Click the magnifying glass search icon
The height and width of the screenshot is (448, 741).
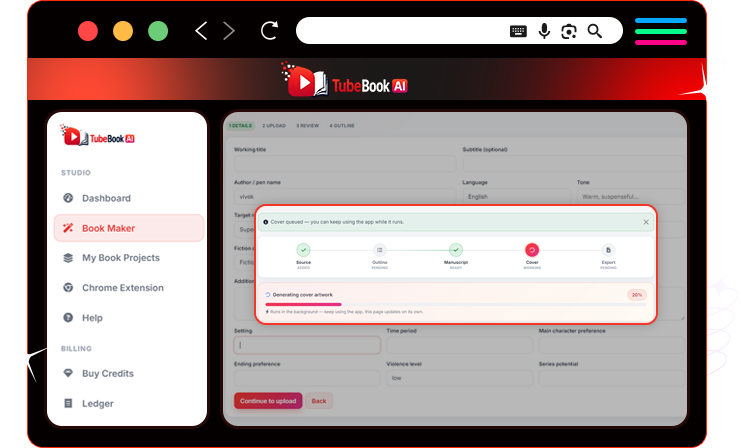tap(595, 31)
